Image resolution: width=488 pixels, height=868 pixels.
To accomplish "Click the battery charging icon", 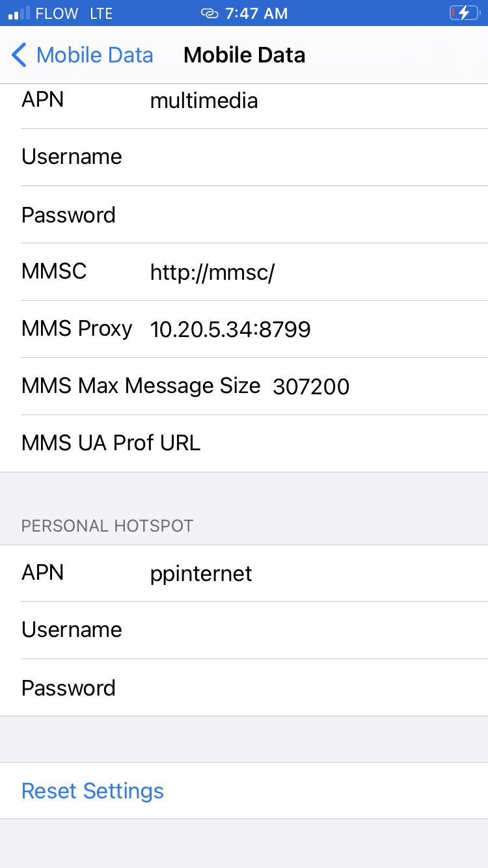I will click(x=463, y=13).
